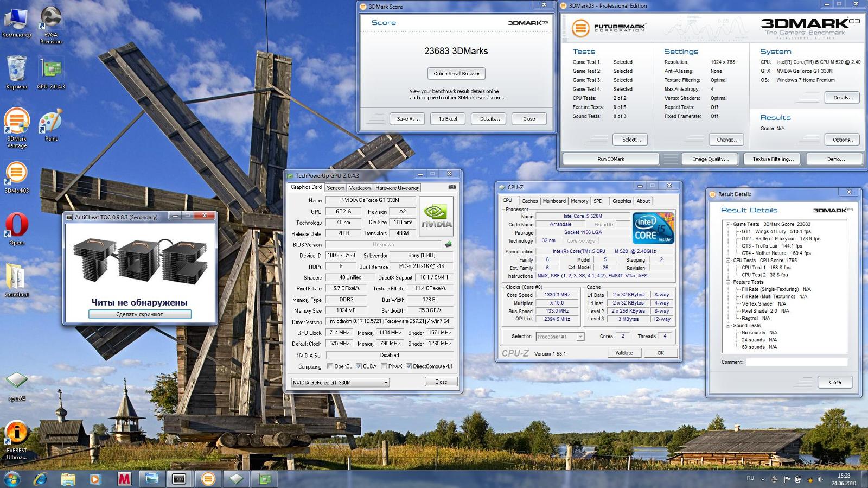
Task: Click Texture Filtering button in 3DMark03
Action: click(773, 159)
